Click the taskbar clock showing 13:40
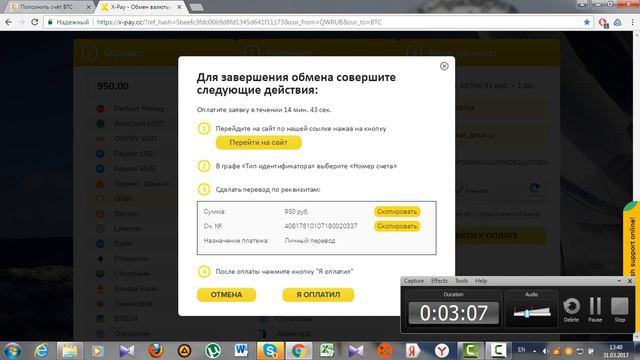Screen dimensions: 640x360 click(x=616, y=351)
